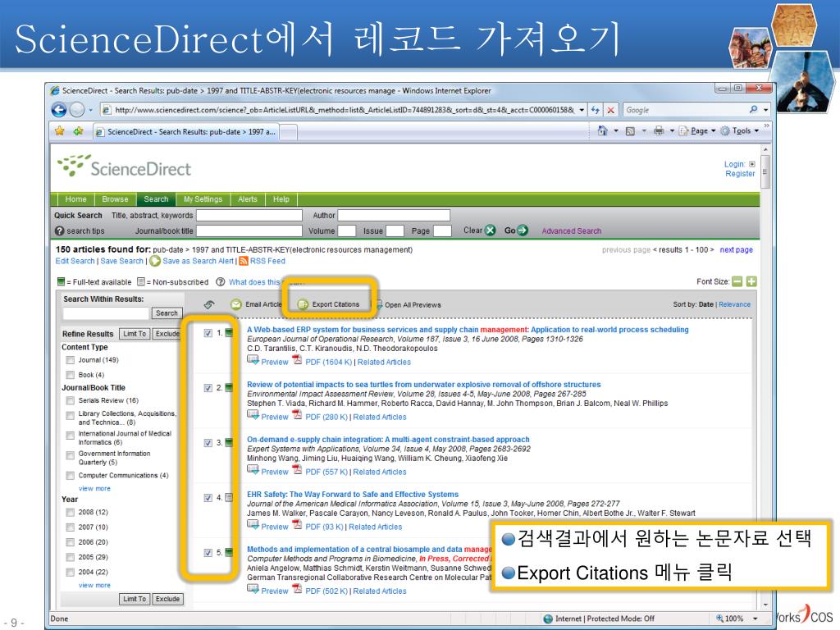Check the Serials Review (16) box
The height and width of the screenshot is (630, 840).
(x=70, y=400)
